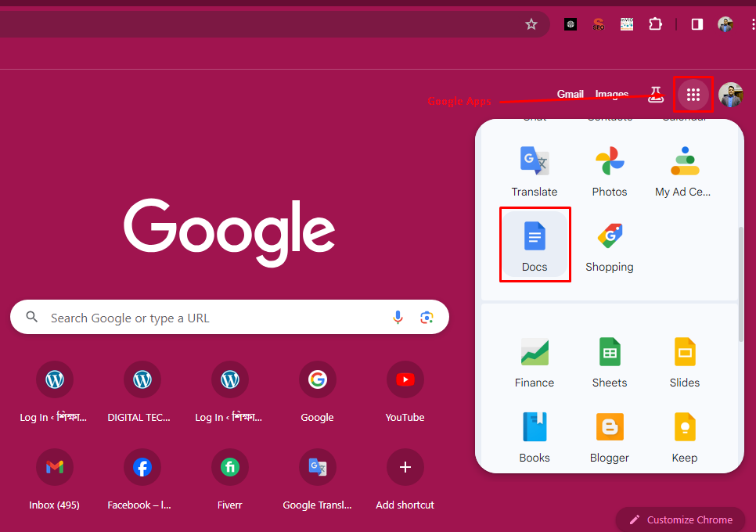Open the Fiverr shortcut

point(229,480)
